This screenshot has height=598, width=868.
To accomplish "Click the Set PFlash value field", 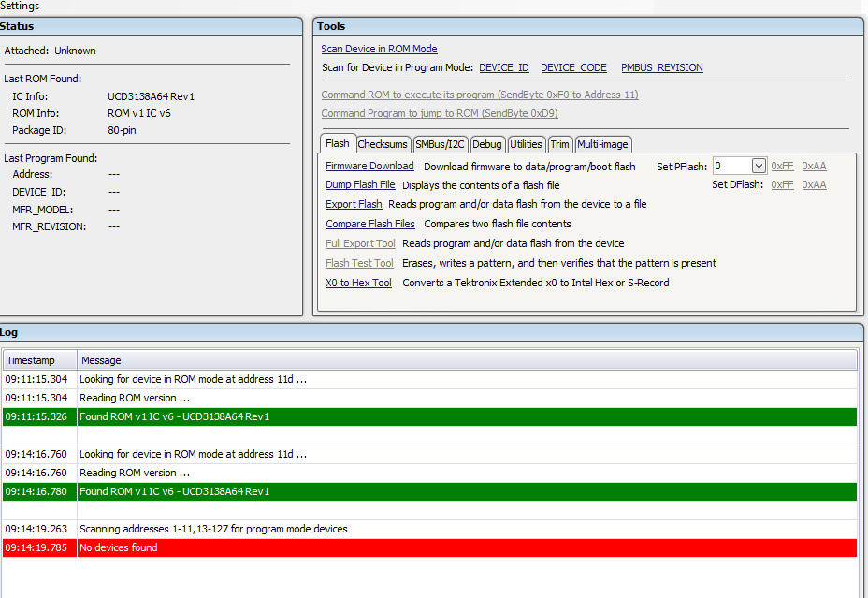I will 731,167.
